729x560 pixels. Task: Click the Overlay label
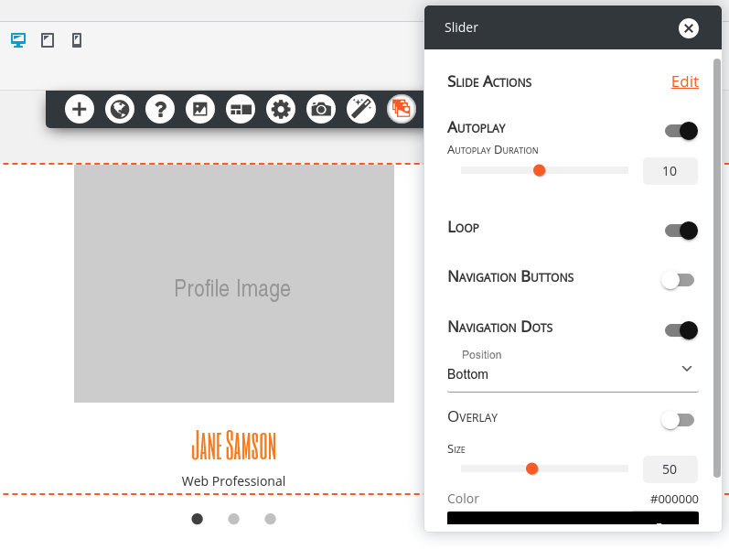(472, 416)
